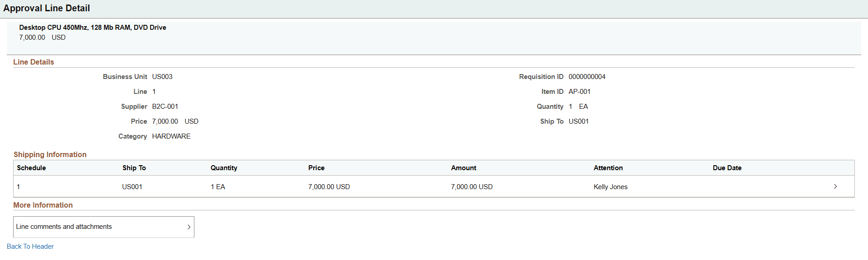Click the Amount column header
Image resolution: width=868 pixels, height=260 pixels.
463,168
